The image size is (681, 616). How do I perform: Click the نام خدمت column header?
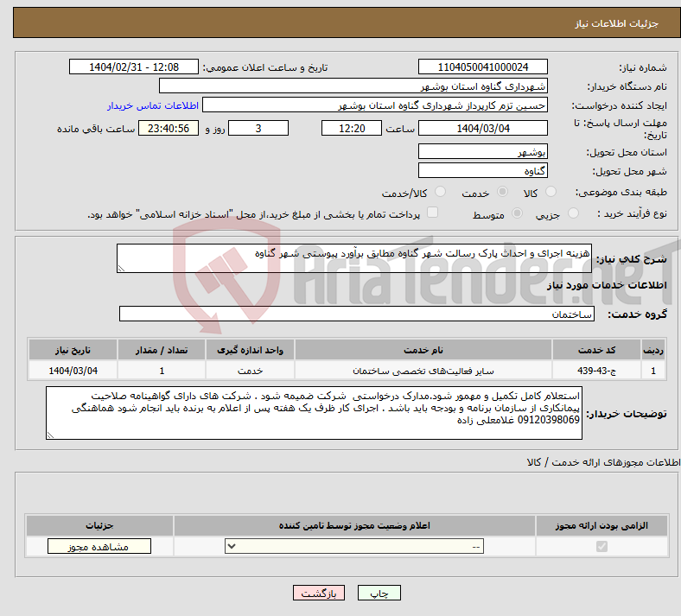[423, 350]
